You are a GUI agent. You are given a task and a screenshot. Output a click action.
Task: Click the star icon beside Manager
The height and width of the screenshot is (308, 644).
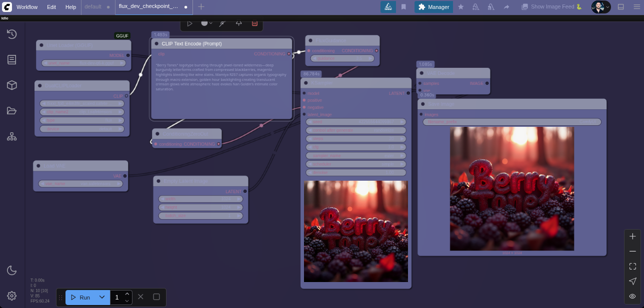coord(461,7)
